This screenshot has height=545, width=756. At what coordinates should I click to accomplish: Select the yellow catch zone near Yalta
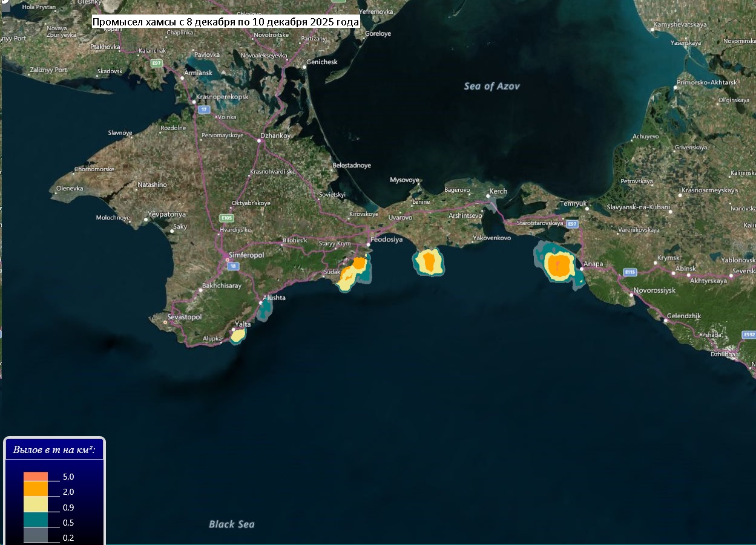pos(239,335)
